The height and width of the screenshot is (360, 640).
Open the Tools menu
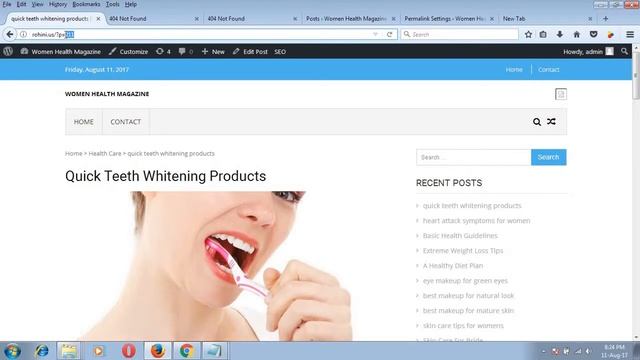coord(113,4)
